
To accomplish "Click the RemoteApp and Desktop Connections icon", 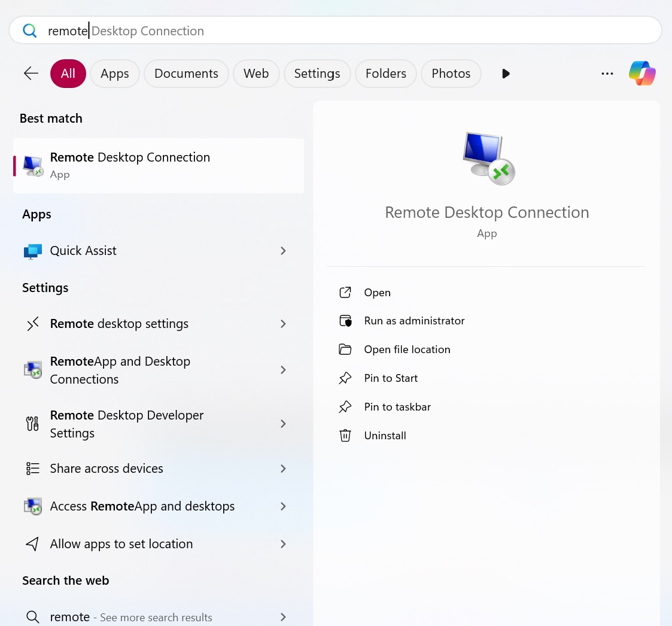I will point(33,370).
